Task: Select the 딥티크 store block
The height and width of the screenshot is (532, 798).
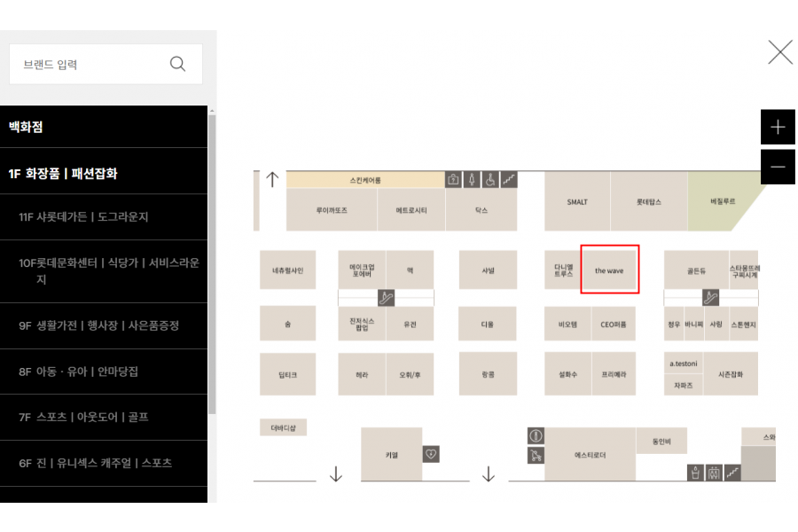Action: 287,374
